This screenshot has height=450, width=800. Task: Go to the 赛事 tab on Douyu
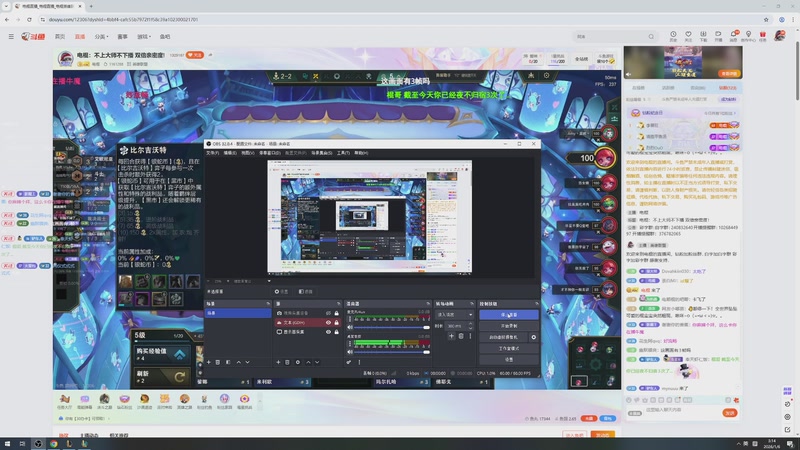122,37
